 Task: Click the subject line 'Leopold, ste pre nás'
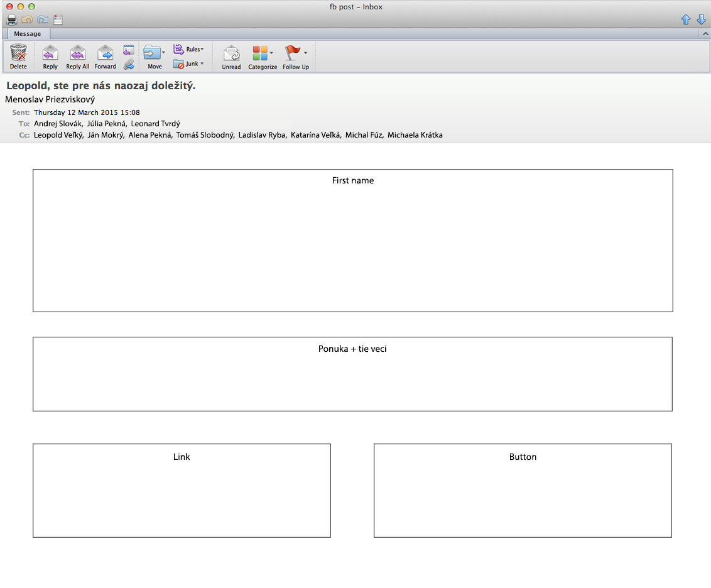(100, 85)
